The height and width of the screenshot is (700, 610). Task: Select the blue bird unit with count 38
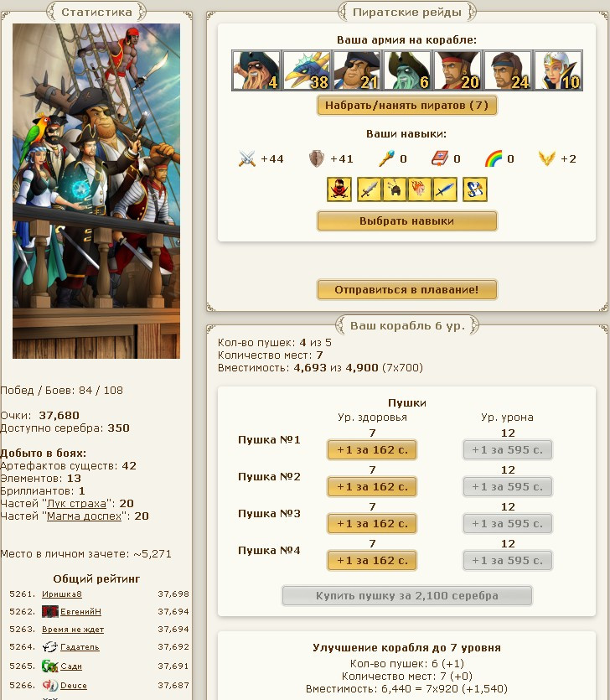[307, 70]
